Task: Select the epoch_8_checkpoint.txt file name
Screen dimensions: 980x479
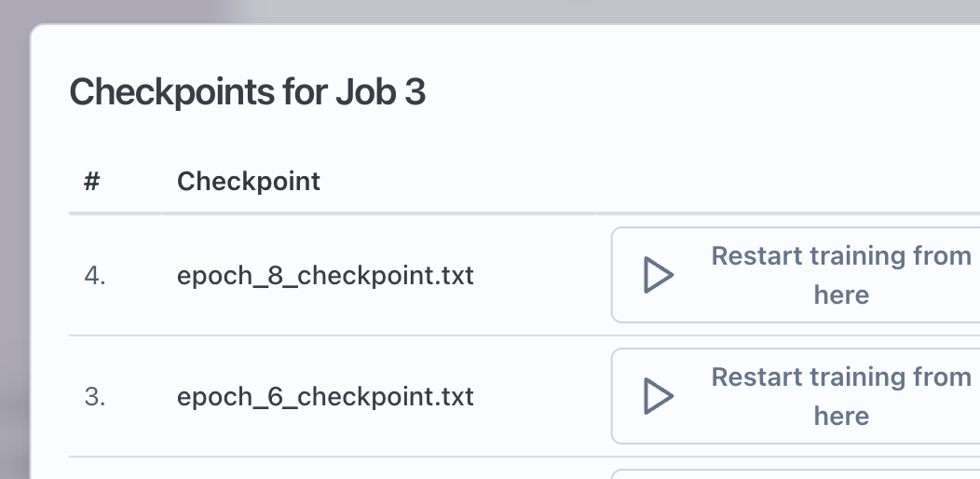Action: click(x=325, y=276)
